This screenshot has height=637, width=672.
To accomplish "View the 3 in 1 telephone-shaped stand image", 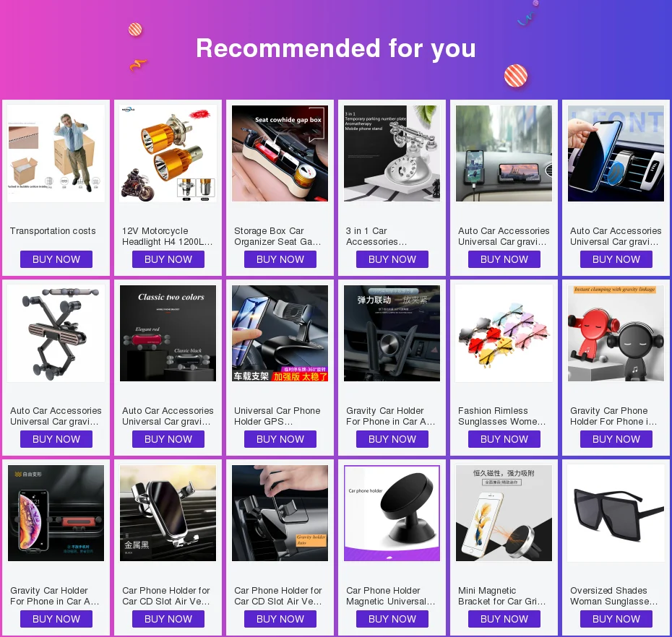I will tap(392, 153).
